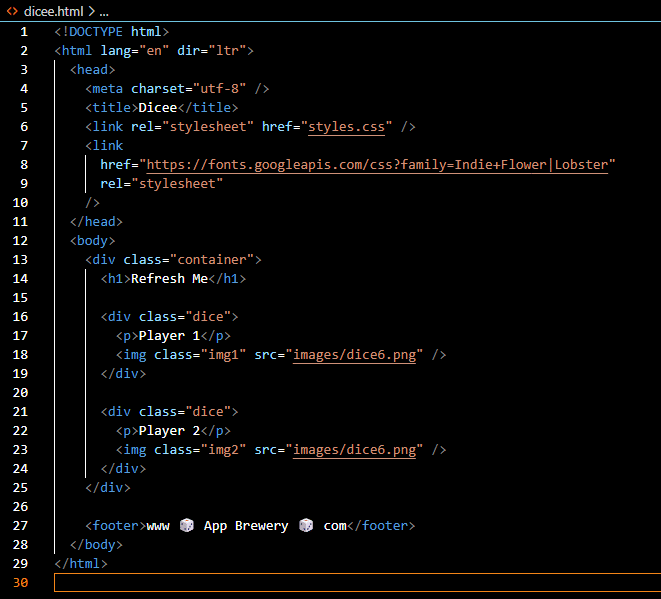Click line number 20 in gutter

[x=20, y=393]
